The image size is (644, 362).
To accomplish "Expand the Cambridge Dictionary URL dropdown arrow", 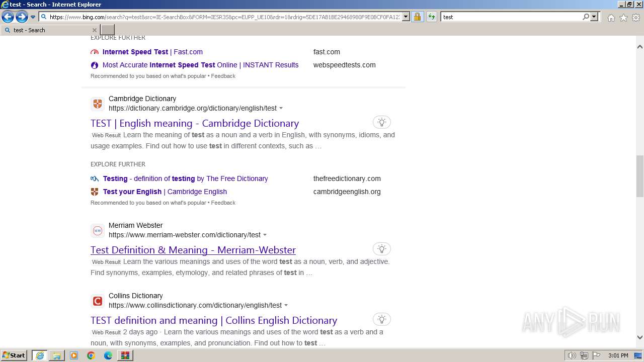I will pos(281,109).
